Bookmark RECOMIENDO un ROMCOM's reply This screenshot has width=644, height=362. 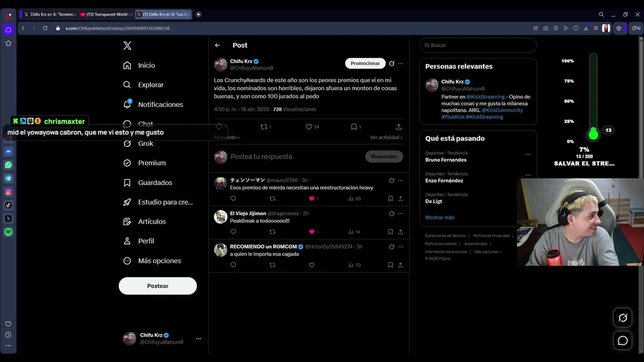pyautogui.click(x=390, y=265)
